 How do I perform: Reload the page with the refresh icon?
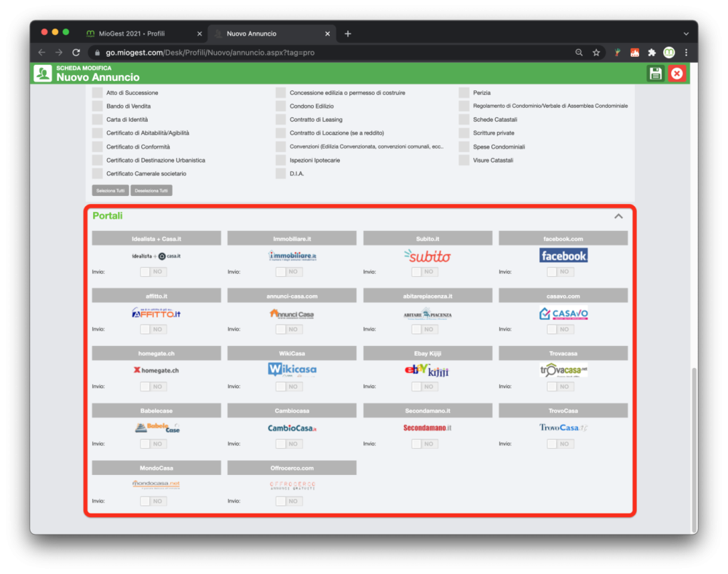click(x=76, y=52)
